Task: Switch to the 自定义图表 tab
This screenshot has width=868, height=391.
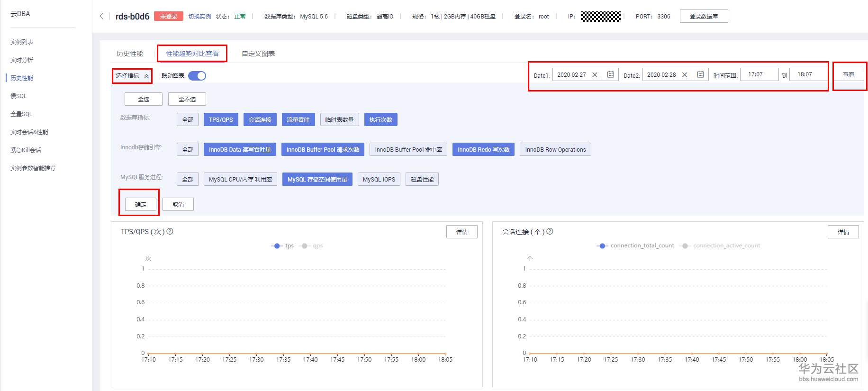Action: point(258,54)
